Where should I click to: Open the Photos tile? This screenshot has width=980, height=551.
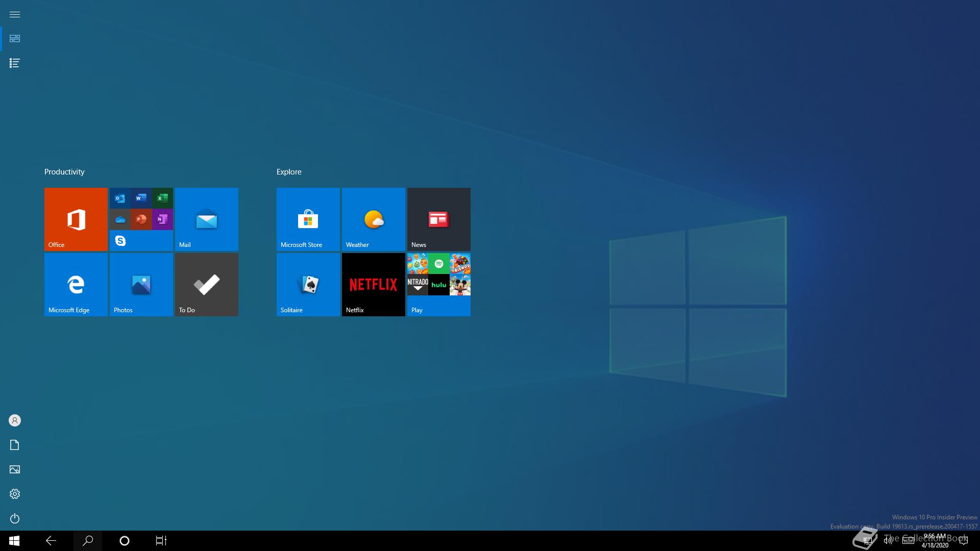(141, 285)
